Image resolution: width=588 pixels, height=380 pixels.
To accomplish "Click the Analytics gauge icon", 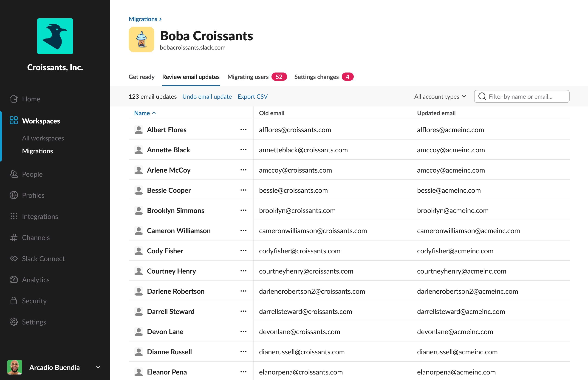I will tap(14, 280).
